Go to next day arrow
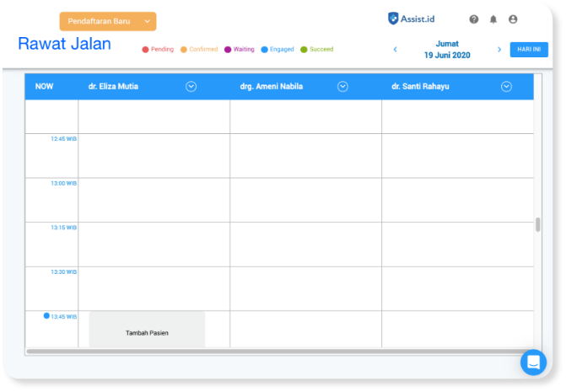The width and height of the screenshot is (566, 392). pos(499,50)
